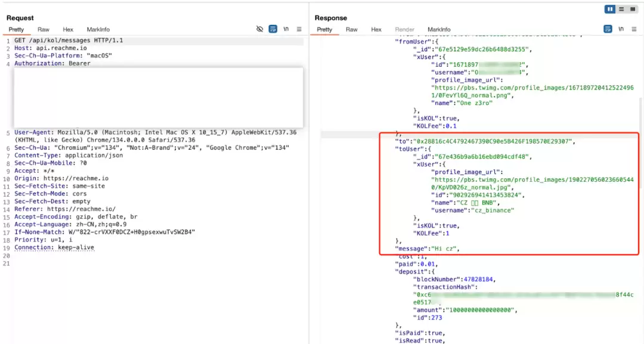The image size is (644, 344).
Task: Open the Render tab in Response
Action: click(404, 30)
